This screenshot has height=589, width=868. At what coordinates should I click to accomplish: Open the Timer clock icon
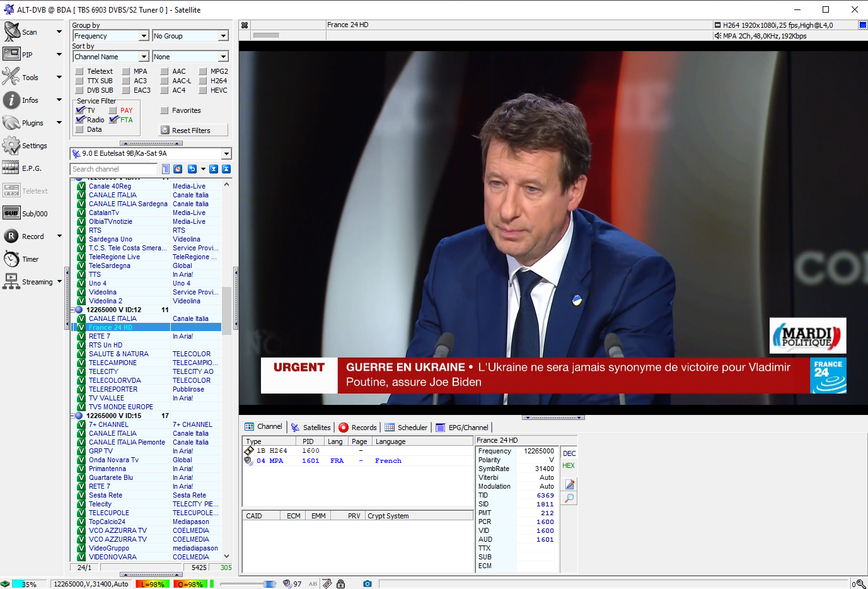(11, 259)
